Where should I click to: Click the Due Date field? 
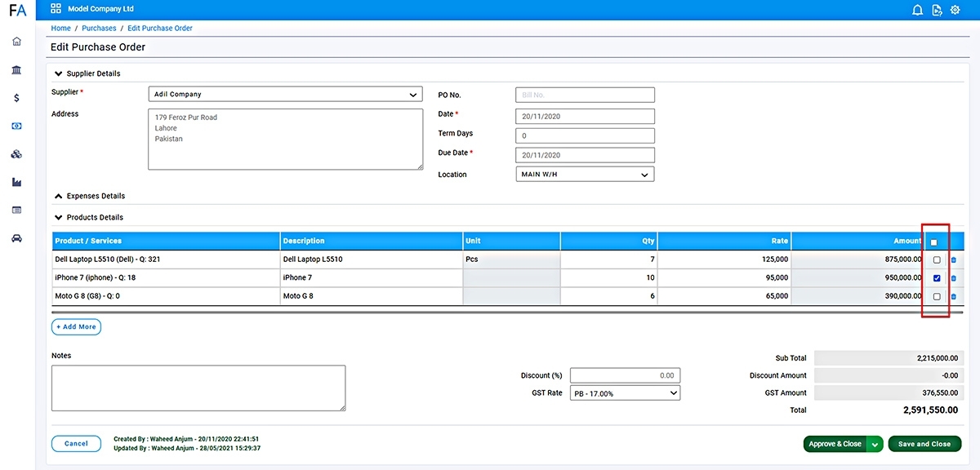[585, 155]
